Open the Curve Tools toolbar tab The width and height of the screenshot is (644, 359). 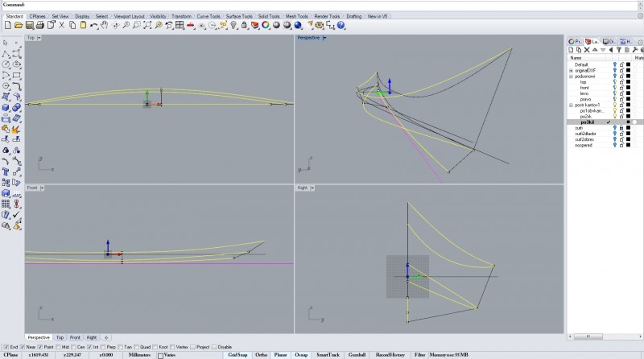tap(207, 16)
